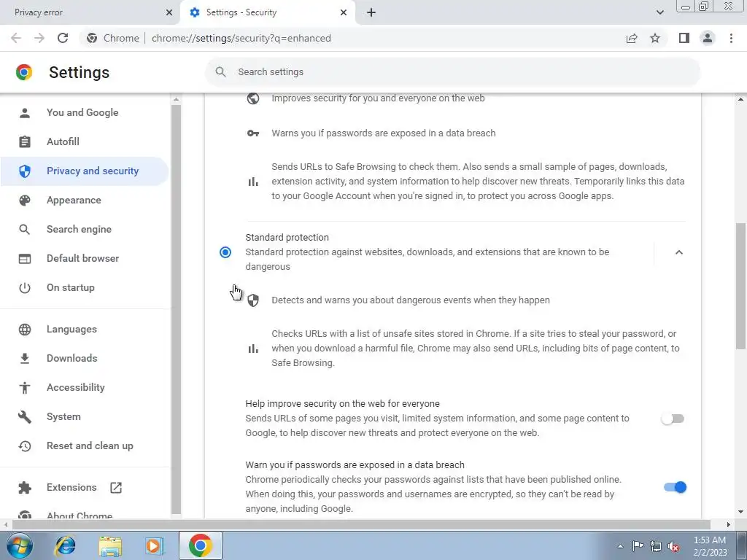Click the muted volume tray icon
The width and height of the screenshot is (747, 560).
click(673, 546)
